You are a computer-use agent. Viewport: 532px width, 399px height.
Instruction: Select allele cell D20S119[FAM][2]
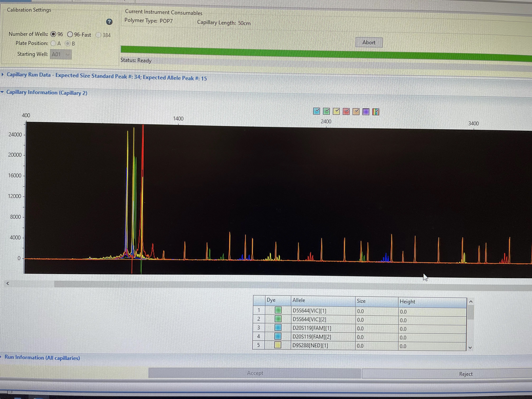323,337
